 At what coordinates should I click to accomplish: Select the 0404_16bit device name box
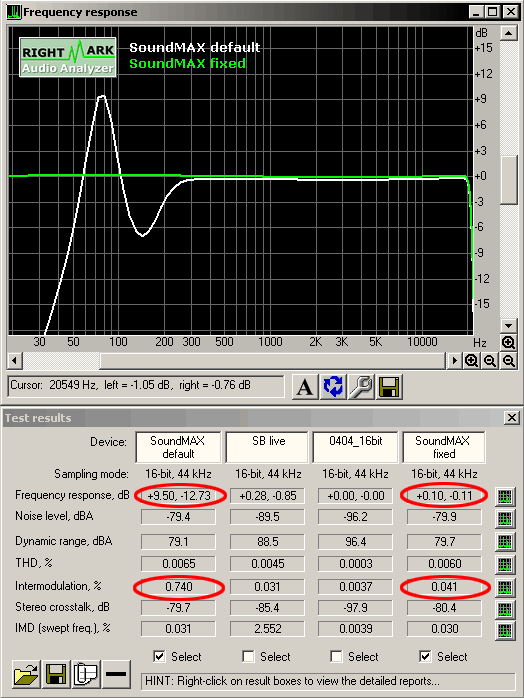pyautogui.click(x=355, y=447)
